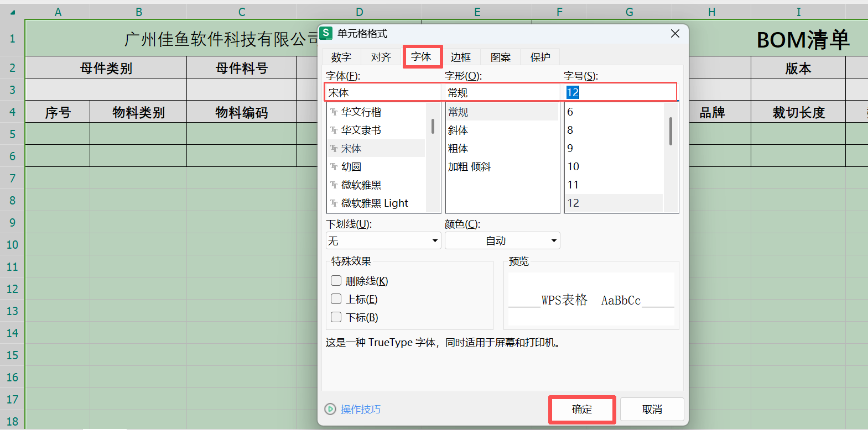
Task: Open the 下划线 dropdown
Action: [383, 240]
